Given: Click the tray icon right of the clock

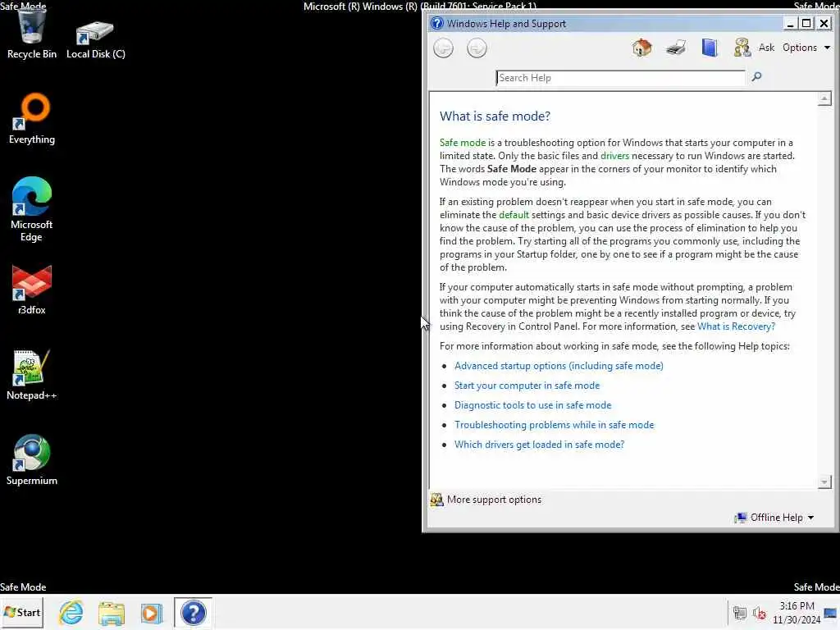Looking at the screenshot, I should [831, 613].
